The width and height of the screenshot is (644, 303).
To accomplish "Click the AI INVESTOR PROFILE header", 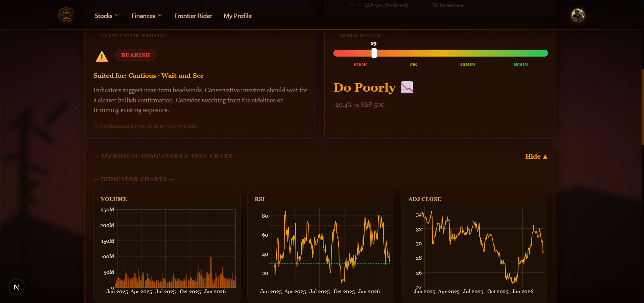I will (134, 35).
